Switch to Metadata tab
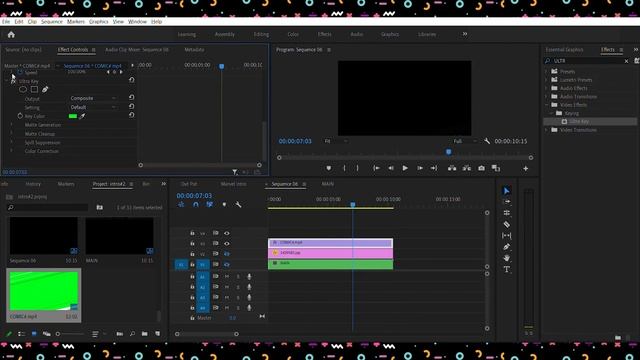Screen dimensions: 640x360 click(194, 50)
